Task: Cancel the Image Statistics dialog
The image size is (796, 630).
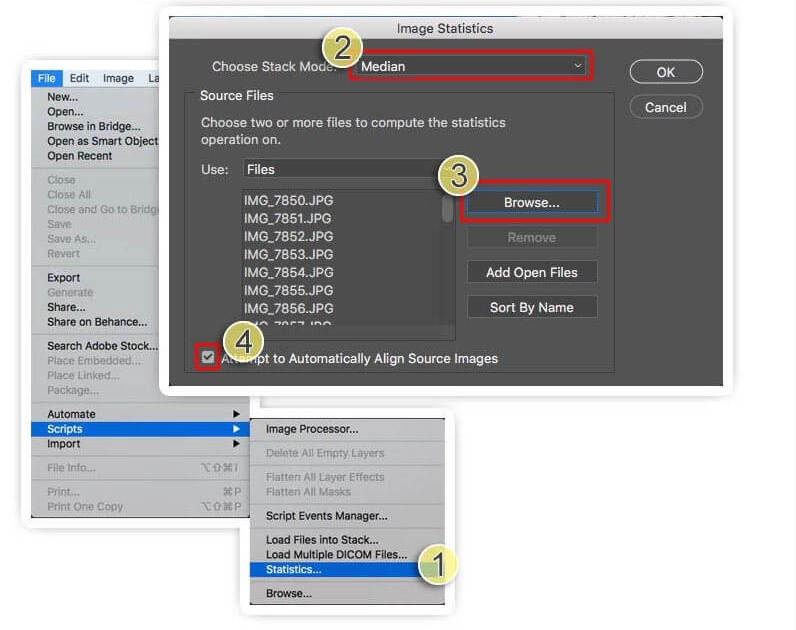Action: coord(665,107)
